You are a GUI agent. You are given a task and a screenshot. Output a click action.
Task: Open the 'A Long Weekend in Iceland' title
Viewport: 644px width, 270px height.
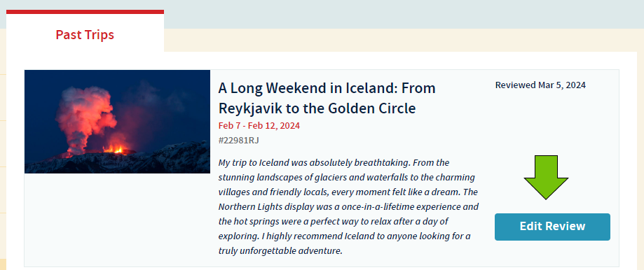click(327, 98)
